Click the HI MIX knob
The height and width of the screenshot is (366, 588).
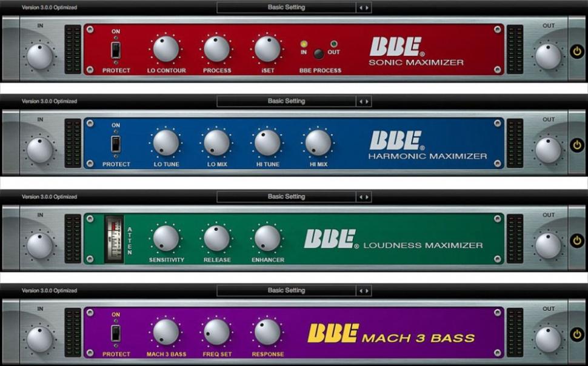[x=318, y=142]
